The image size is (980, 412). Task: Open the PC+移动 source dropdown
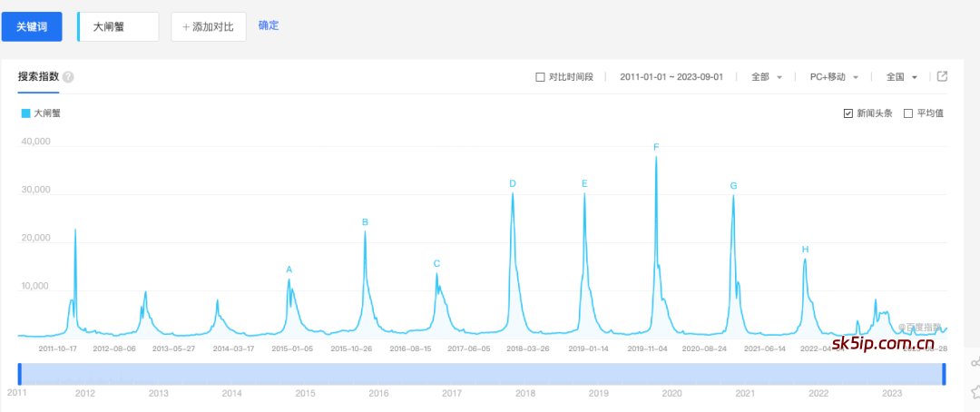point(833,77)
